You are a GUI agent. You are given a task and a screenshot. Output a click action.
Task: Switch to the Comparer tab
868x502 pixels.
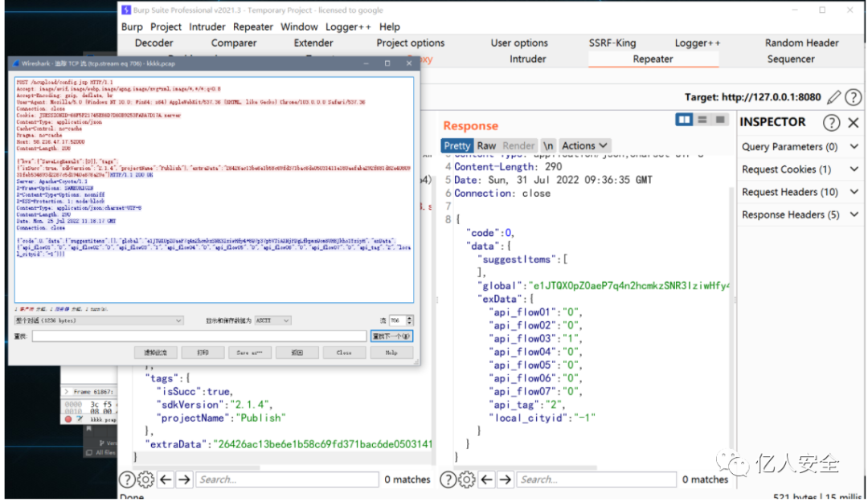coord(234,43)
